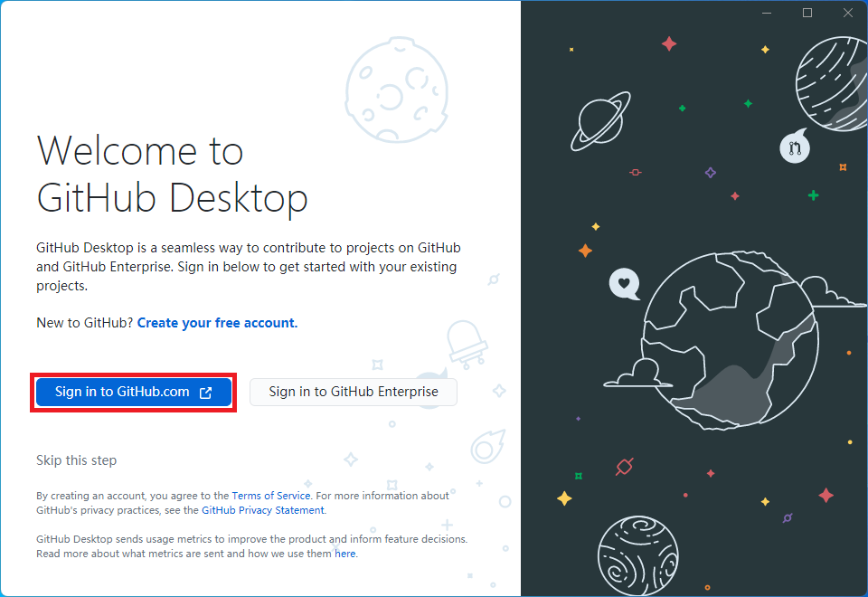This screenshot has height=597, width=868.
Task: Choose Skip this step
Action: tap(76, 460)
